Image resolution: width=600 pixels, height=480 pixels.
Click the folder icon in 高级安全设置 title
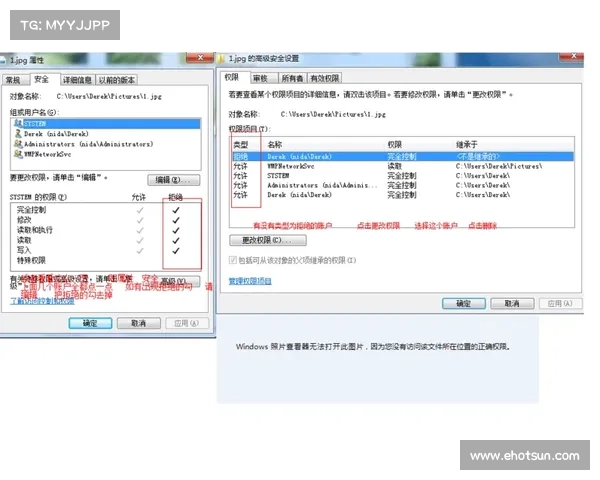[221, 59]
